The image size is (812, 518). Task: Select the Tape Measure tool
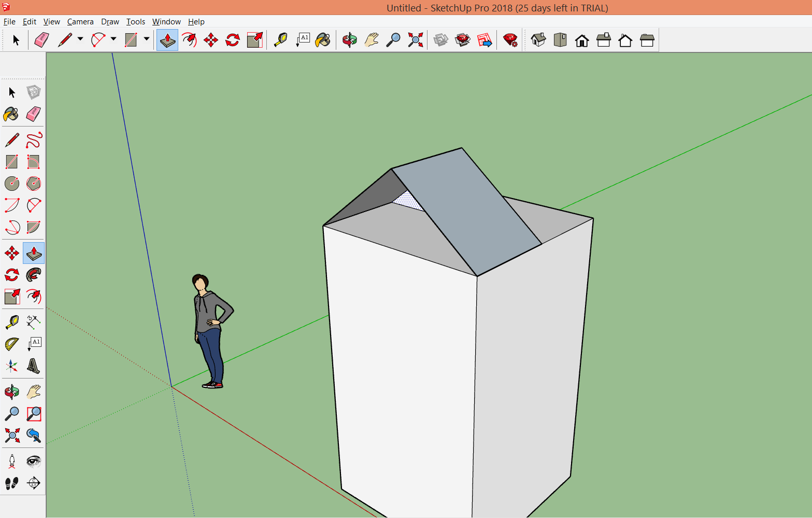coord(280,39)
